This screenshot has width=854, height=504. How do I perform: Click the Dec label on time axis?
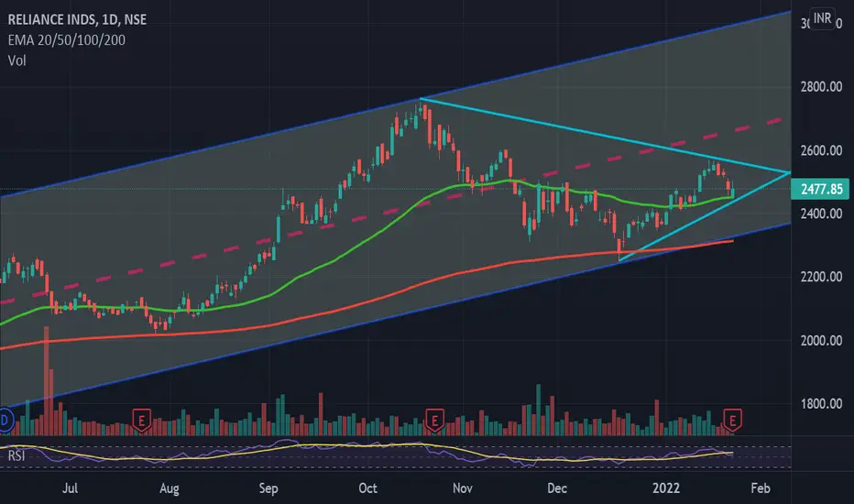[556, 488]
